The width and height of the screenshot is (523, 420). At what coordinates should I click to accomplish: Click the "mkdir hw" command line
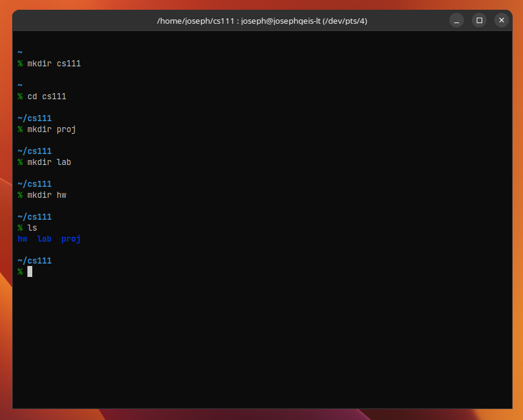pos(46,195)
